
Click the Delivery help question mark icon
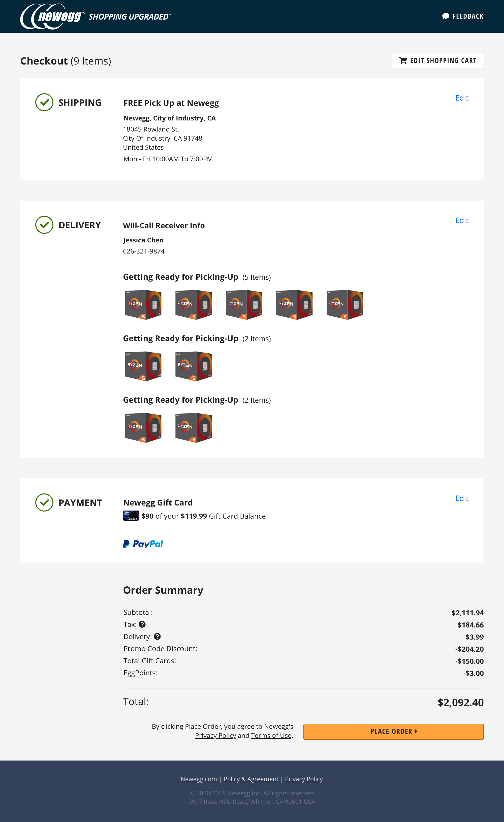tap(157, 636)
